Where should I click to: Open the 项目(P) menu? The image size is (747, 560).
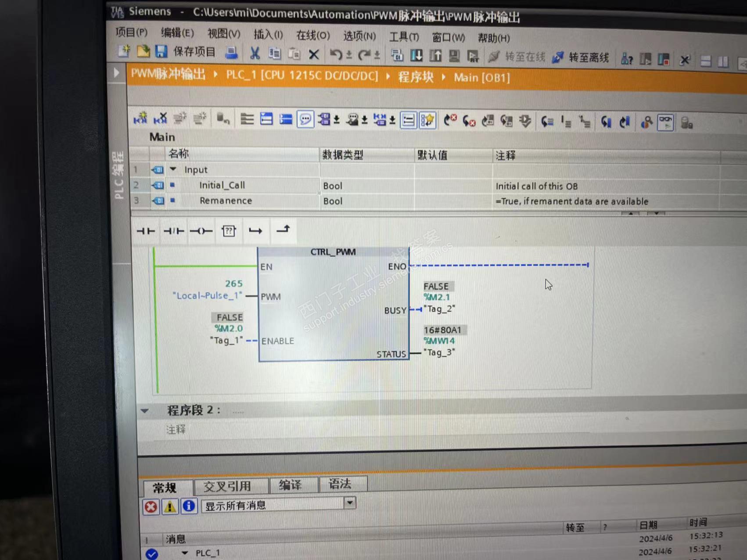click(131, 32)
